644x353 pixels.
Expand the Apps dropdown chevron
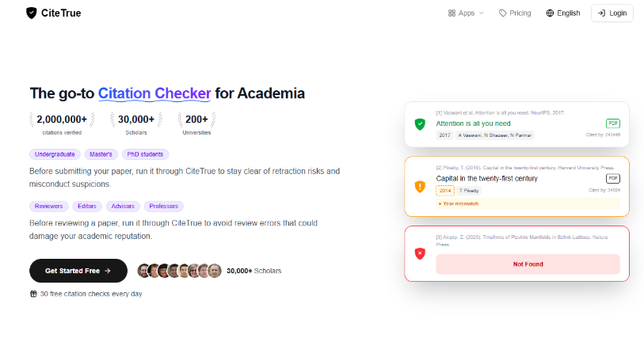point(482,13)
